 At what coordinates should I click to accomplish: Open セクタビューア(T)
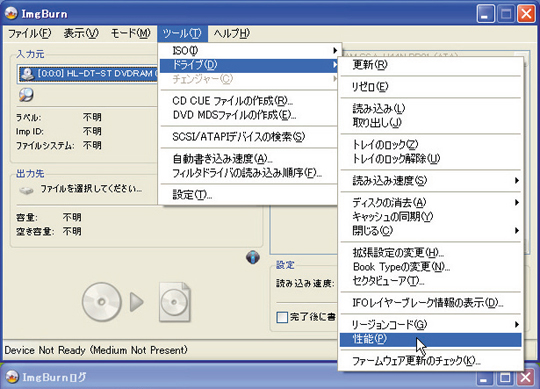coord(430,281)
